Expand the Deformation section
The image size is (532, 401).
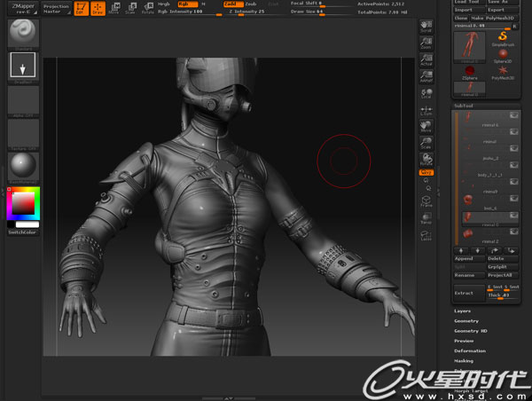pos(470,350)
